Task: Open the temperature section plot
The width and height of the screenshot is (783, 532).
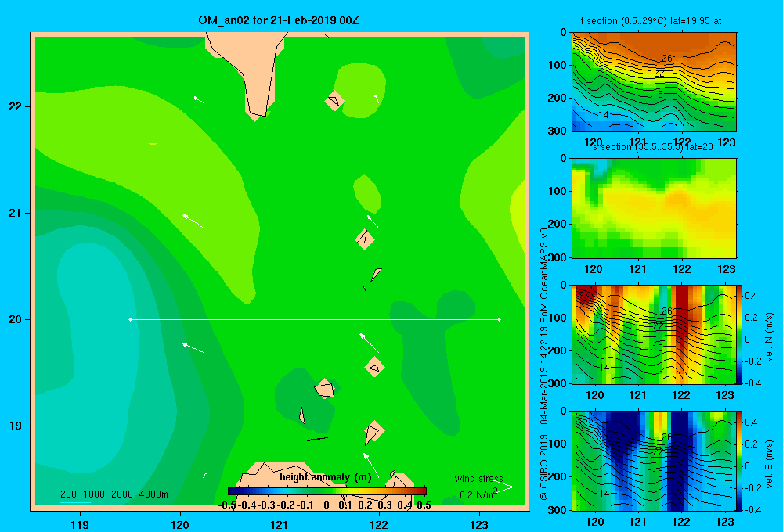Action: click(654, 82)
